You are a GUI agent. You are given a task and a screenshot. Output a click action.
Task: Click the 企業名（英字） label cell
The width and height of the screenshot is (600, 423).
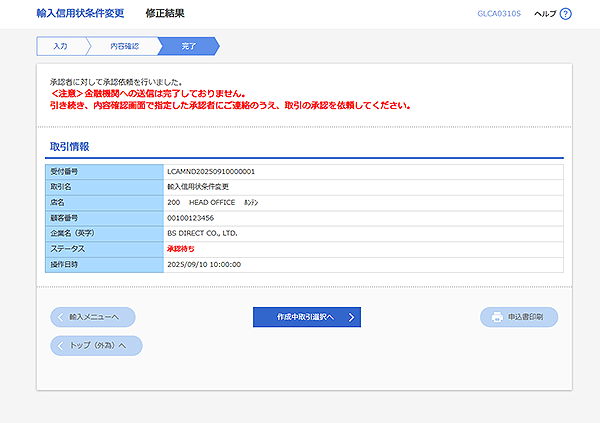click(104, 234)
